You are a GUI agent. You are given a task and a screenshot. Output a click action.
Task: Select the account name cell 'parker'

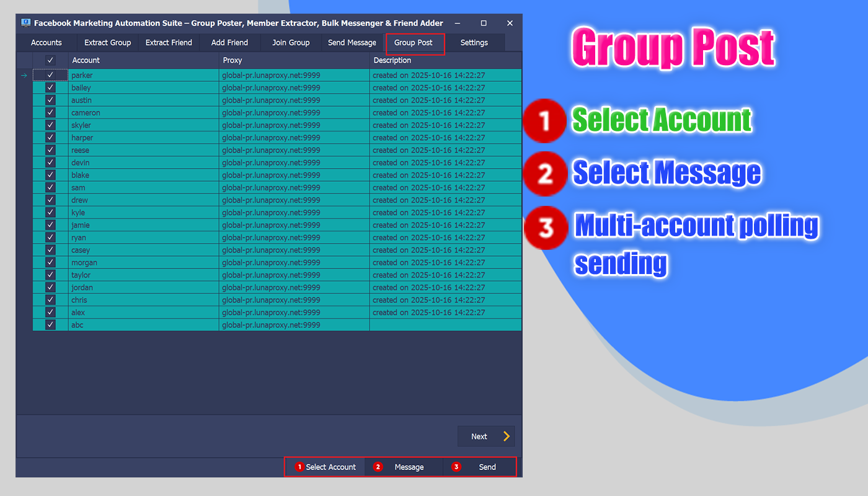pos(144,75)
